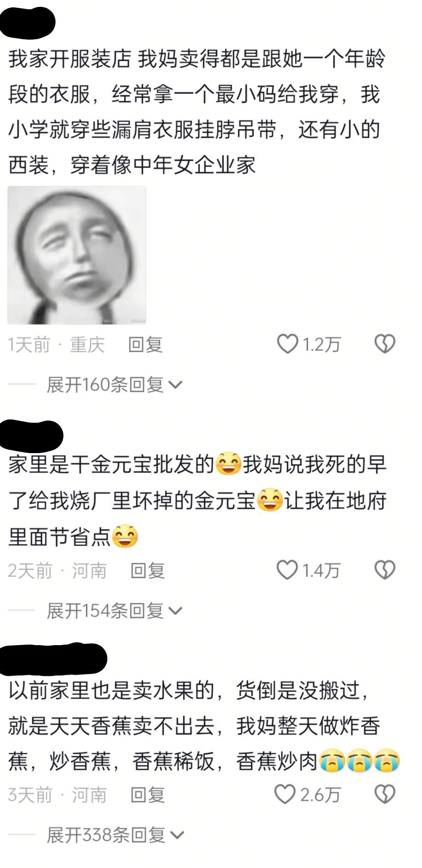
Task: Tap the 1.2万 like count
Action: 321,344
